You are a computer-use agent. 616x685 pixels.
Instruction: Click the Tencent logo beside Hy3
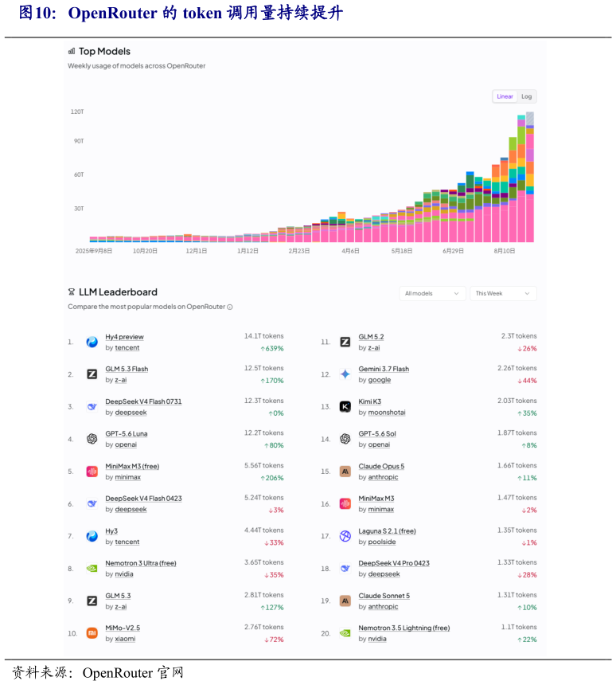tap(92, 536)
